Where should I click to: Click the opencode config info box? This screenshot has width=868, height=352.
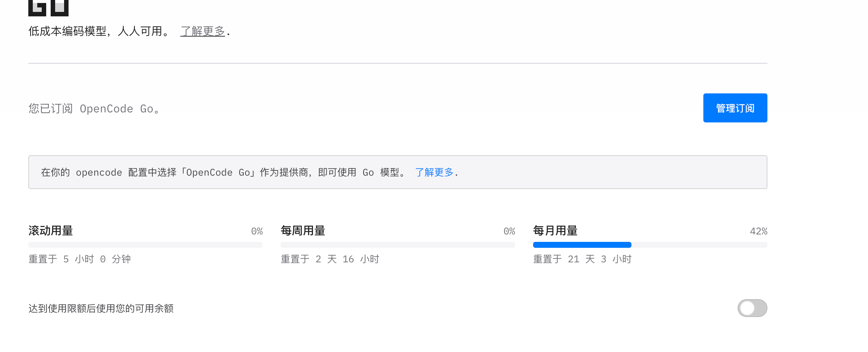(398, 172)
